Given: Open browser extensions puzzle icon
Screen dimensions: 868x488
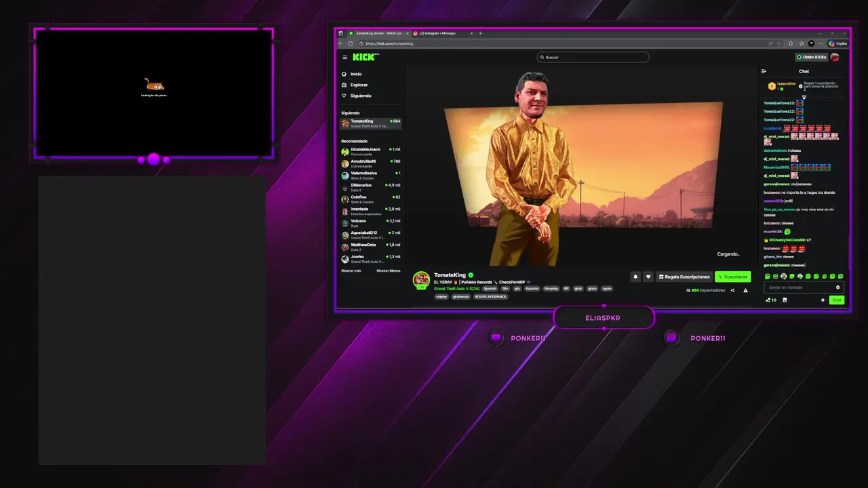Looking at the screenshot, I should click(791, 43).
